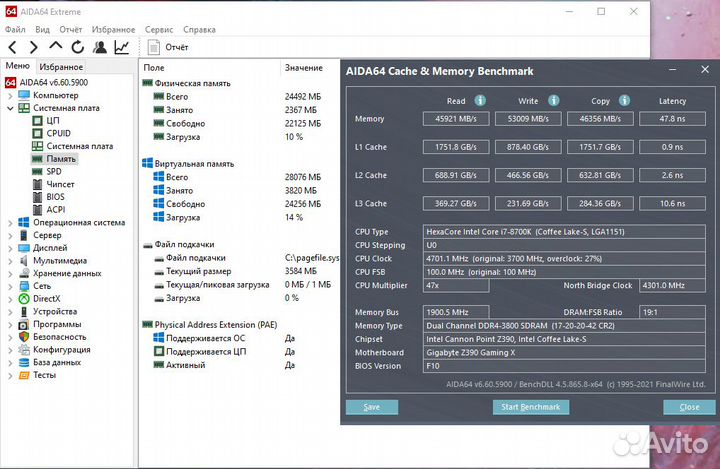Expand the Хранение данных tree node

[x=11, y=273]
